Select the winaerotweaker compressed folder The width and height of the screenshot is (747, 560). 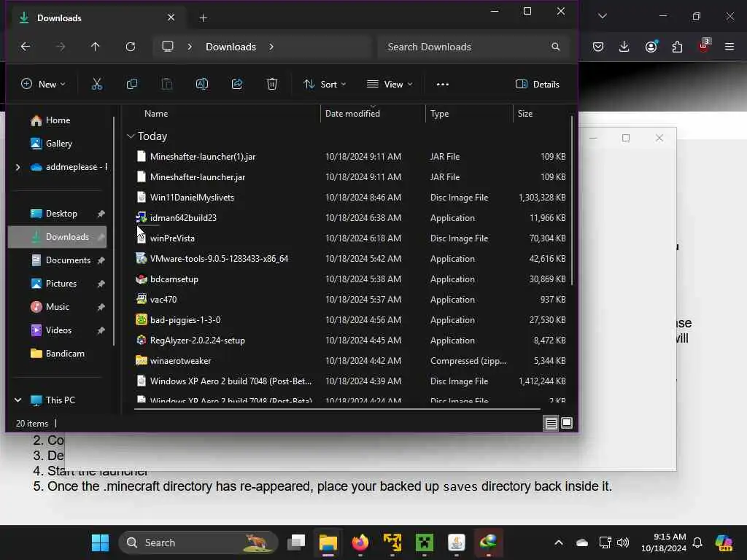(x=350, y=361)
